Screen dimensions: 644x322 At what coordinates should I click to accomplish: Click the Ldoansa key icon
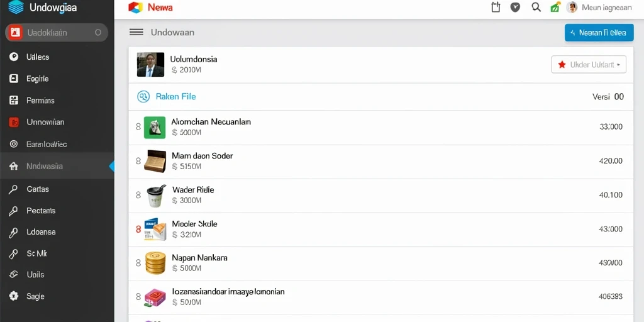point(14,232)
